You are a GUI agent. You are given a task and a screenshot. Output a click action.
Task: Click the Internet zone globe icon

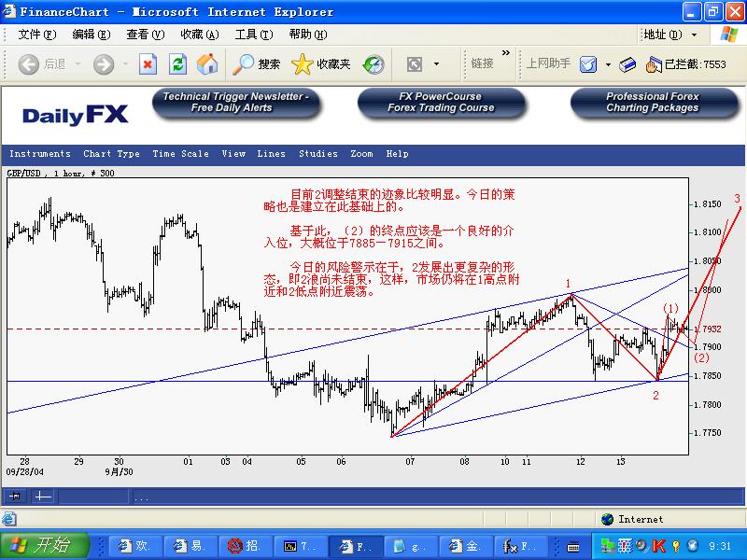[x=608, y=519]
